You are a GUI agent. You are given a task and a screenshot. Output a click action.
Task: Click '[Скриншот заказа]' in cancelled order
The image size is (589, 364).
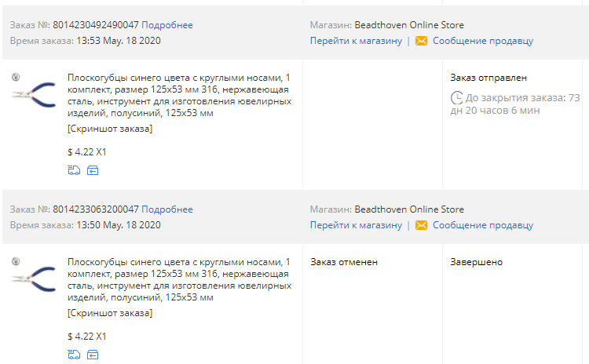(x=110, y=313)
